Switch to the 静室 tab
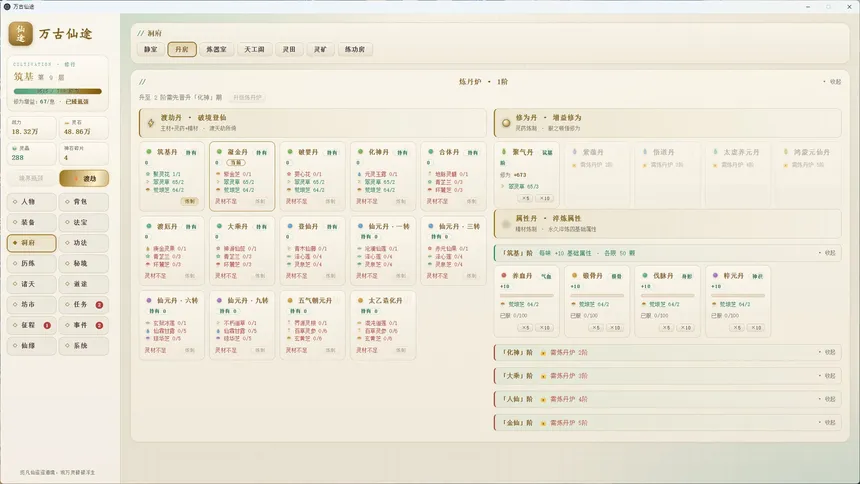This screenshot has height=484, width=860. coord(150,49)
